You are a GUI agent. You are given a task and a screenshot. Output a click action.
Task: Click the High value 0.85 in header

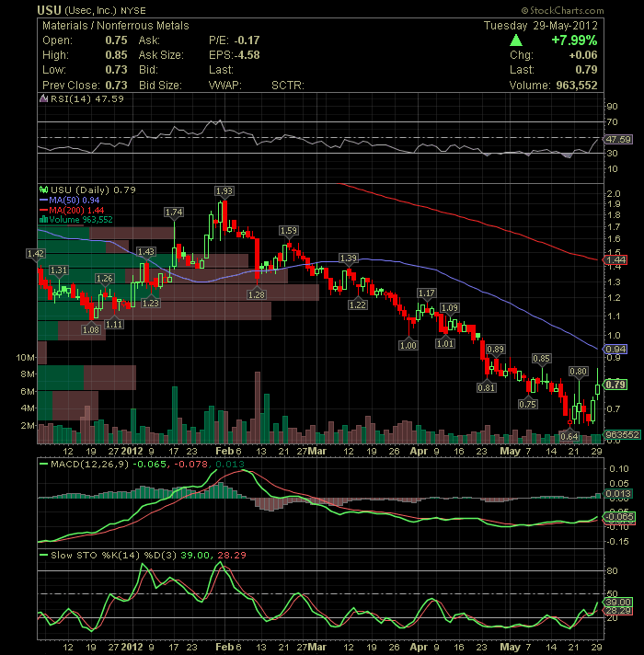pyautogui.click(x=116, y=55)
